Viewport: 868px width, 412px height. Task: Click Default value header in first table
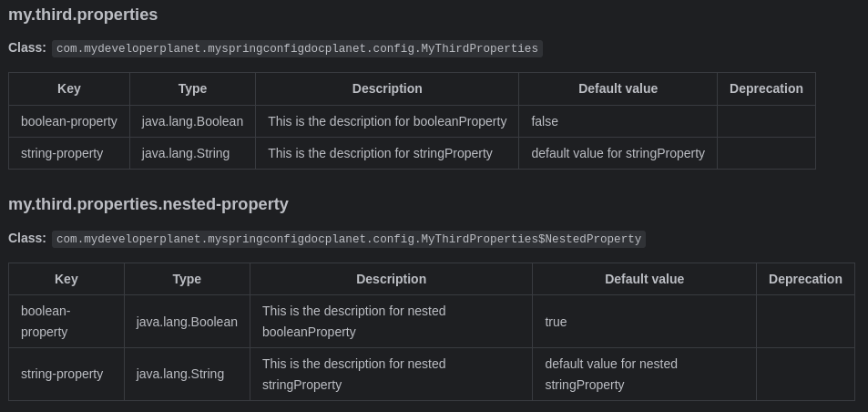point(618,88)
